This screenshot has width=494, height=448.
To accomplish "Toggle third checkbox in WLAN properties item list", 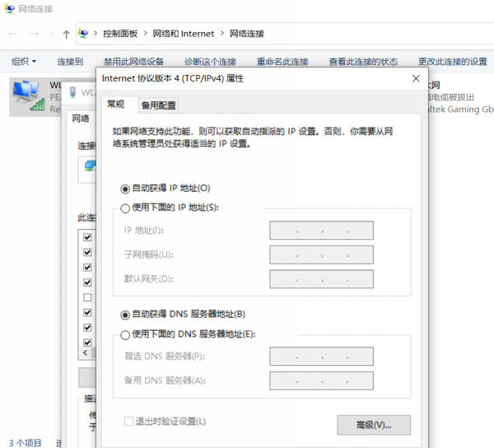I will (87, 268).
